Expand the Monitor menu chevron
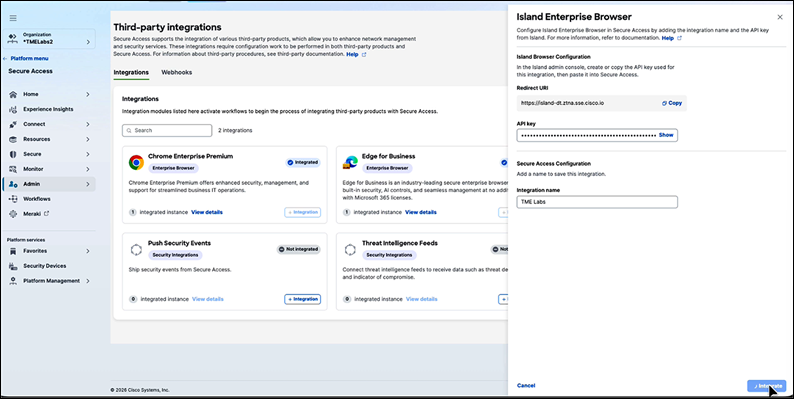 [88, 169]
